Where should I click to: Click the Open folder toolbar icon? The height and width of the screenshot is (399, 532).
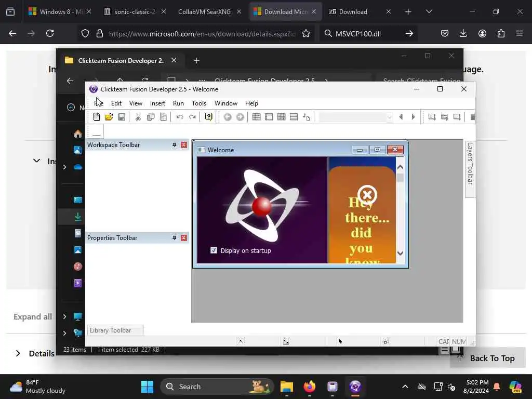point(109,117)
